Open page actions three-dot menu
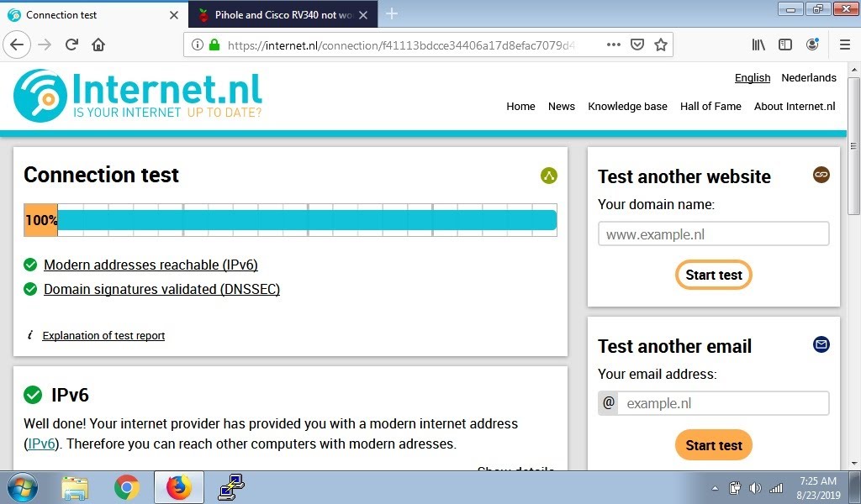This screenshot has height=504, width=861. click(x=614, y=45)
